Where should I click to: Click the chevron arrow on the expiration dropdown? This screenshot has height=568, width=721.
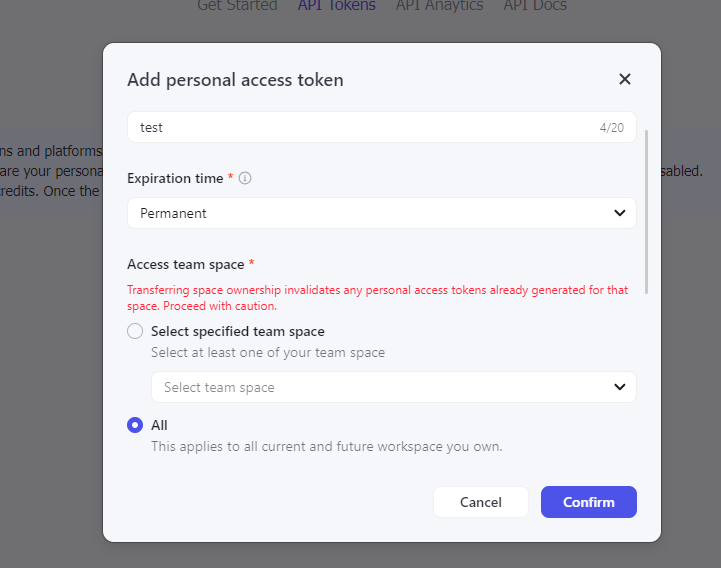(x=620, y=213)
